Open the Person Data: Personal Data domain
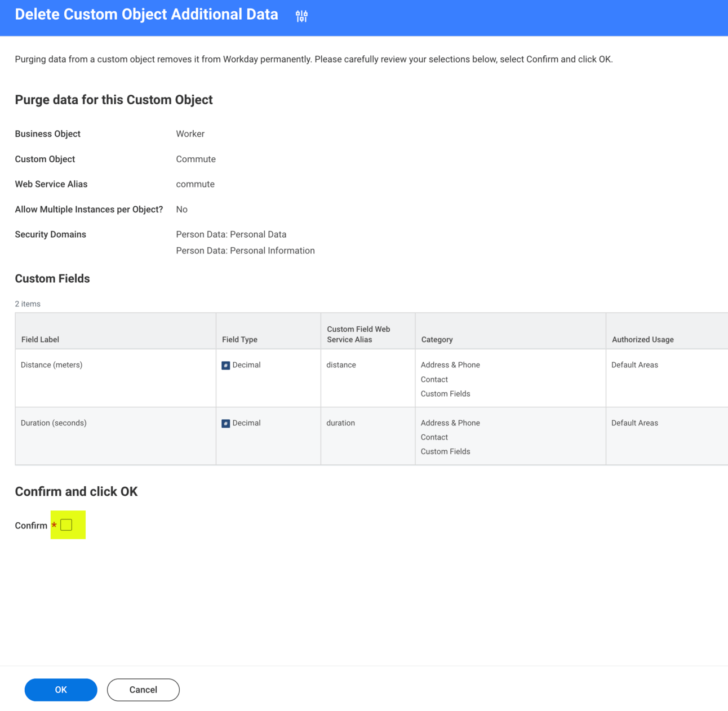The width and height of the screenshot is (728, 711). [231, 234]
